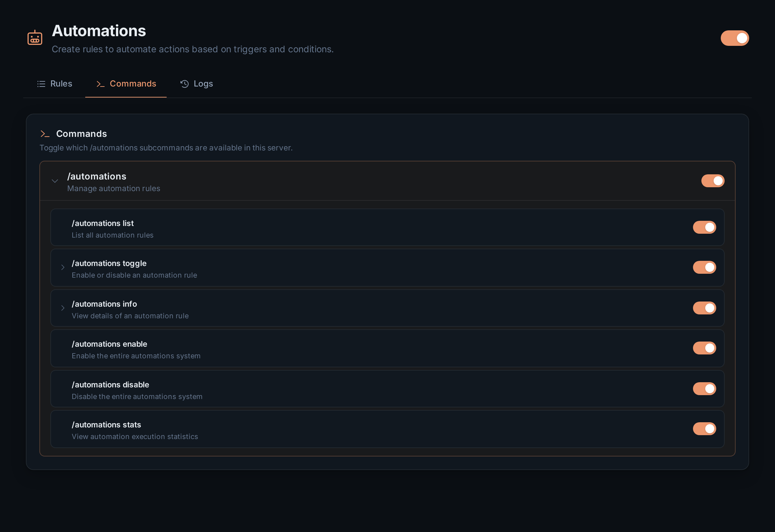Click the Automations robot icon in header
Screen dimensions: 775x532
coord(35,38)
